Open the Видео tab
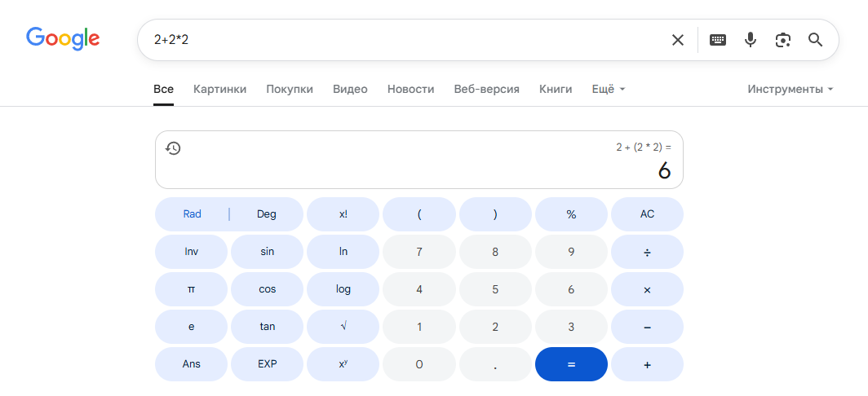The image size is (868, 396). point(350,89)
